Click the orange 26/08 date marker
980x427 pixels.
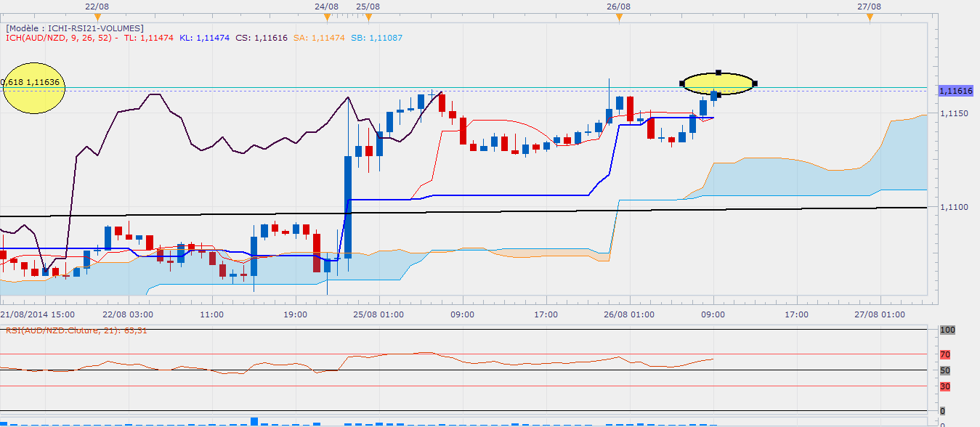point(618,17)
